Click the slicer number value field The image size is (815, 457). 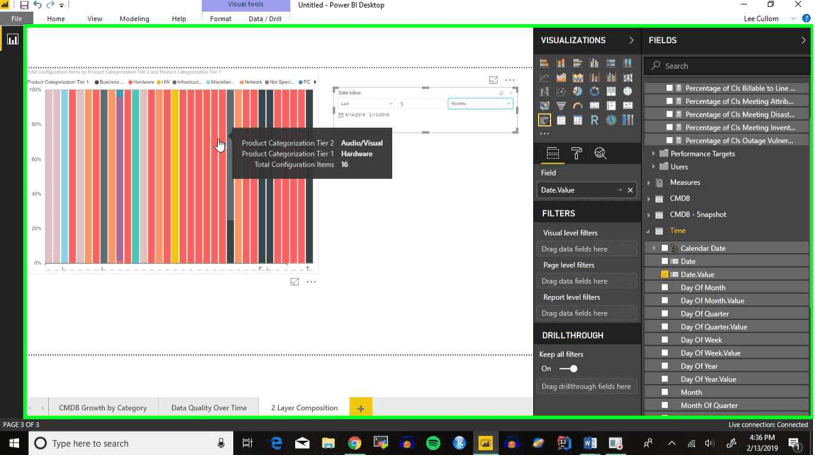tap(421, 103)
